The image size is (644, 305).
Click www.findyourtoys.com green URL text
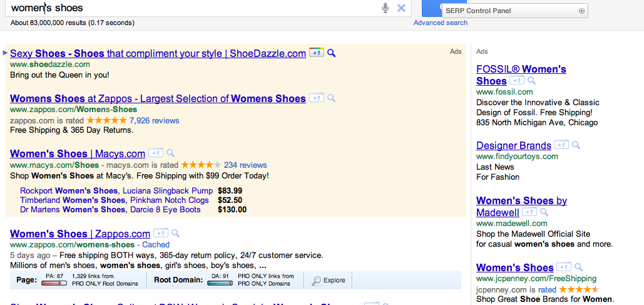517,156
